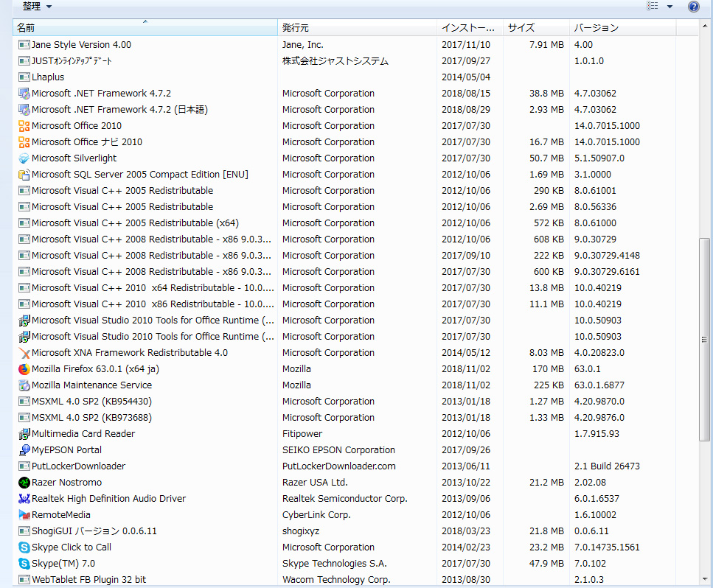The image size is (713, 588).
Task: Click the Realtek High Definition Audio Driver icon
Action: 24,499
